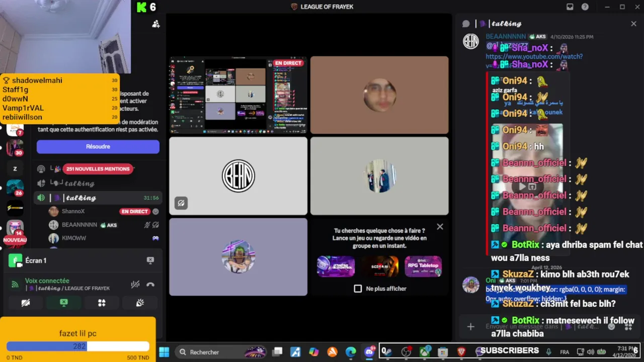644x362 pixels.
Task: Open BEAN avatar in chat message
Action: point(471,41)
